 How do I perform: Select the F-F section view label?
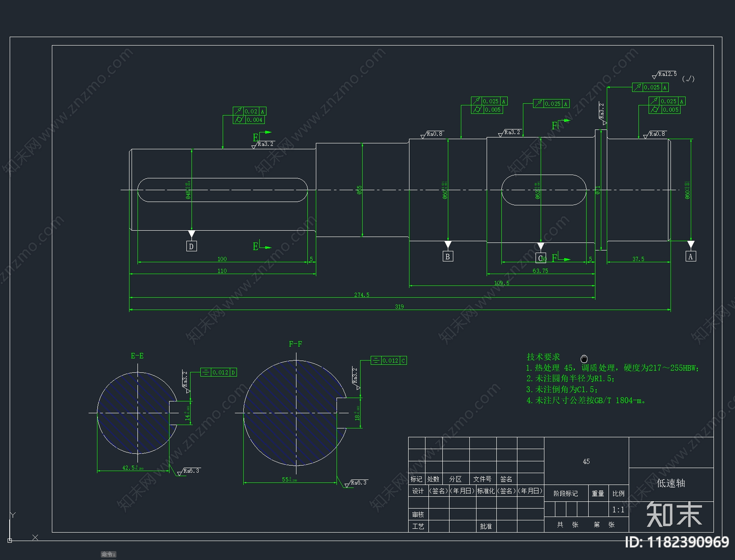[x=295, y=344]
